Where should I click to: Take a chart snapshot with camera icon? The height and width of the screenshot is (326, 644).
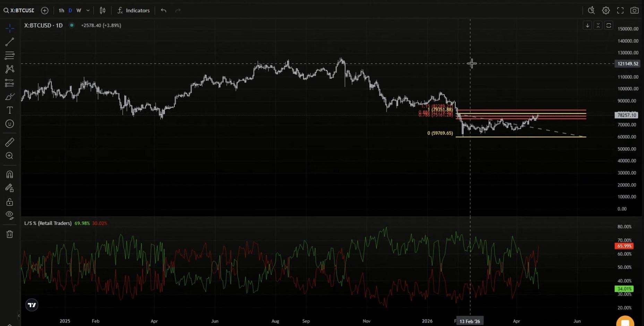click(x=634, y=10)
